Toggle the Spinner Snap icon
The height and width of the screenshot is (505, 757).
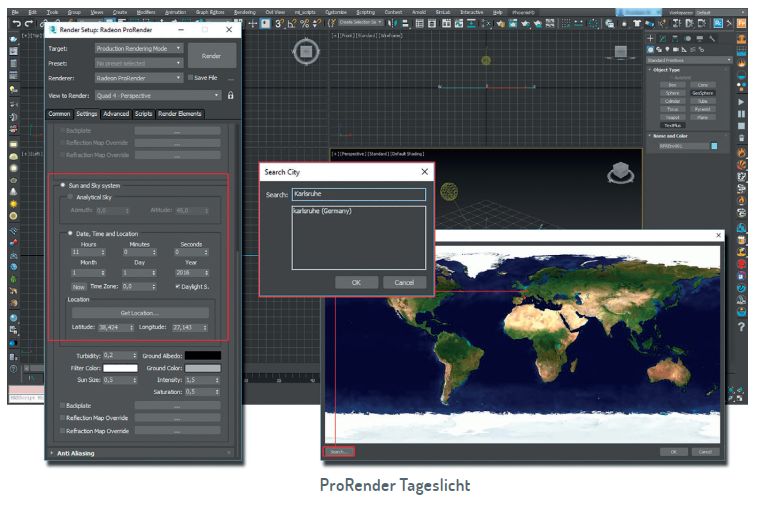coord(316,23)
